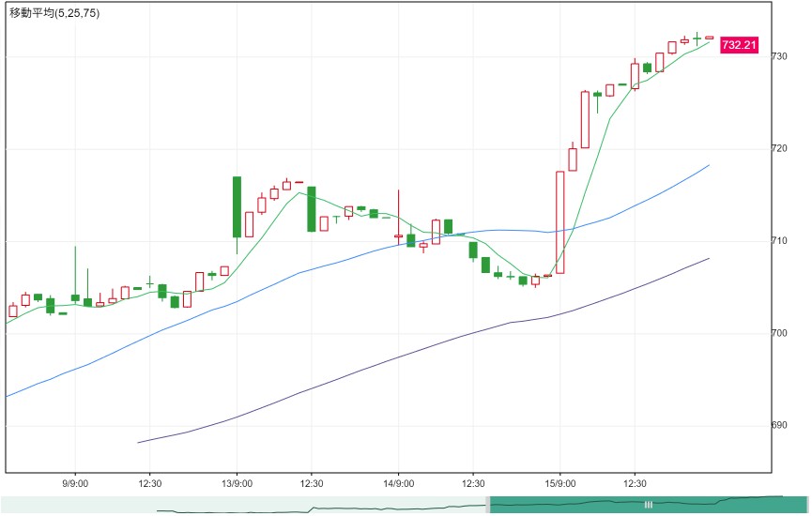Click the 700 price axis label
The image size is (812, 516).
(x=779, y=333)
